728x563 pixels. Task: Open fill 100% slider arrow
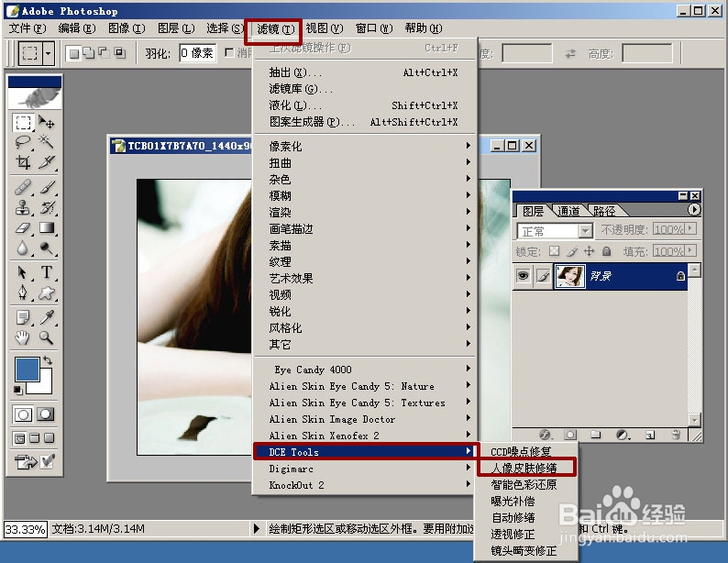point(690,251)
